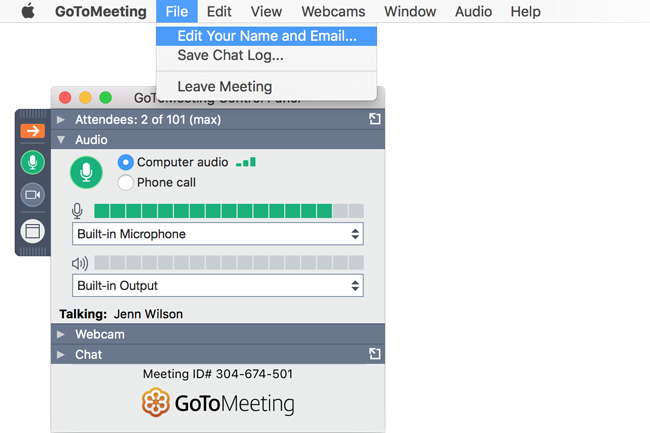Open the Apple menu

pyautogui.click(x=28, y=11)
